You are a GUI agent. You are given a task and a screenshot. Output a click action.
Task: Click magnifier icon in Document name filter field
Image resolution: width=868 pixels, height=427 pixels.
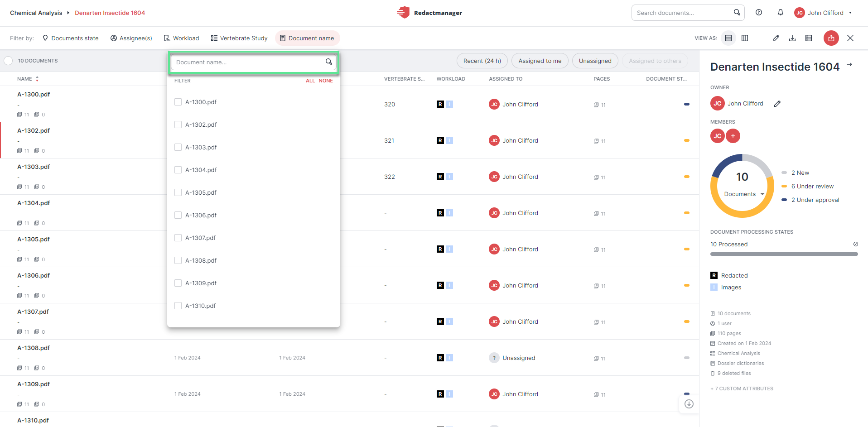[329, 62]
